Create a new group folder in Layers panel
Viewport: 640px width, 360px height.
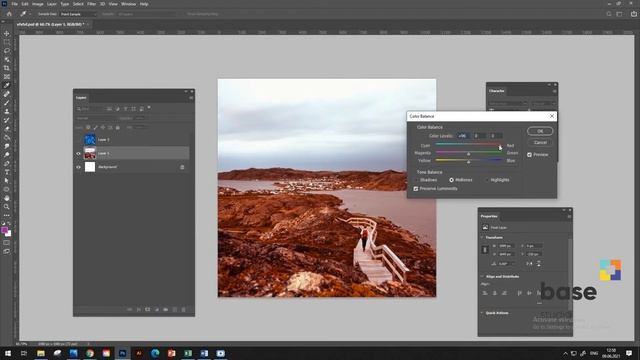point(165,309)
